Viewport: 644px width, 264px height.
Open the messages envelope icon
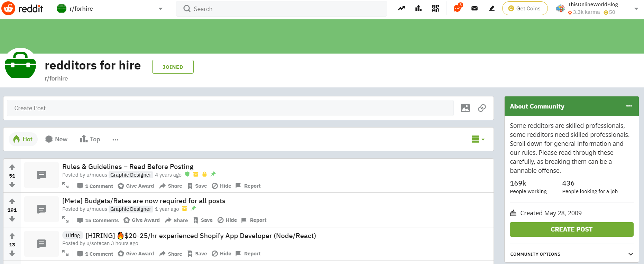click(475, 8)
